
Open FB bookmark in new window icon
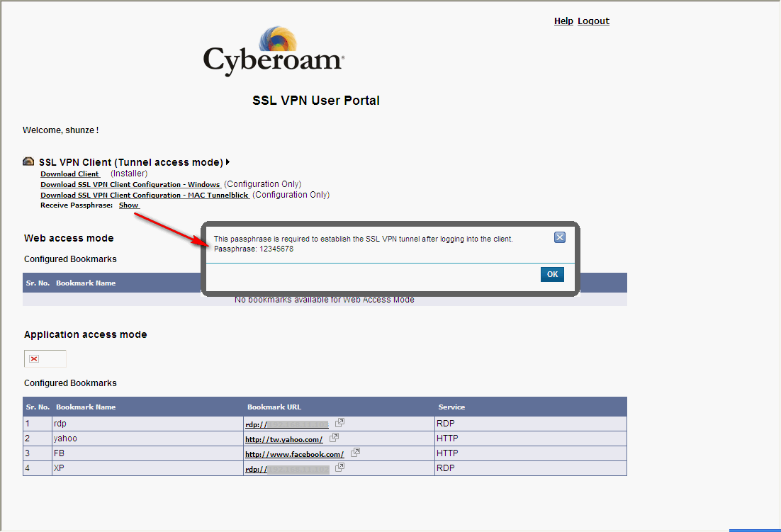pos(356,453)
